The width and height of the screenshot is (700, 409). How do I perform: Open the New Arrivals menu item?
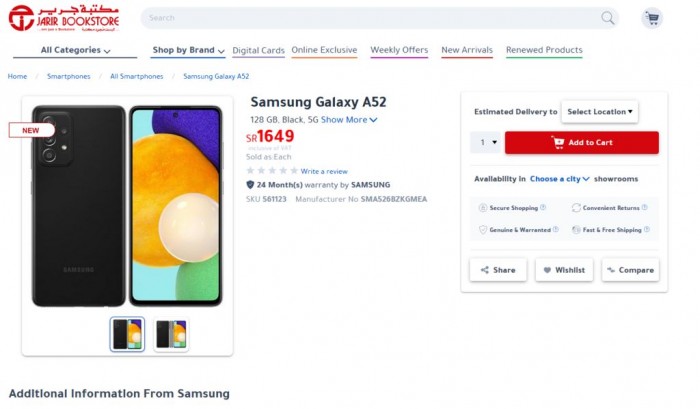pos(466,50)
